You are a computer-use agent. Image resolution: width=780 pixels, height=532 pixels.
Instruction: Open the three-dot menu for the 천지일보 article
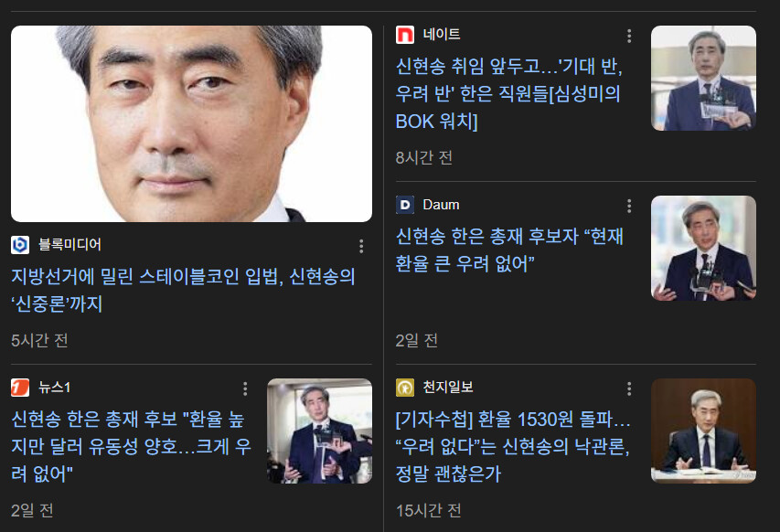[x=629, y=388]
